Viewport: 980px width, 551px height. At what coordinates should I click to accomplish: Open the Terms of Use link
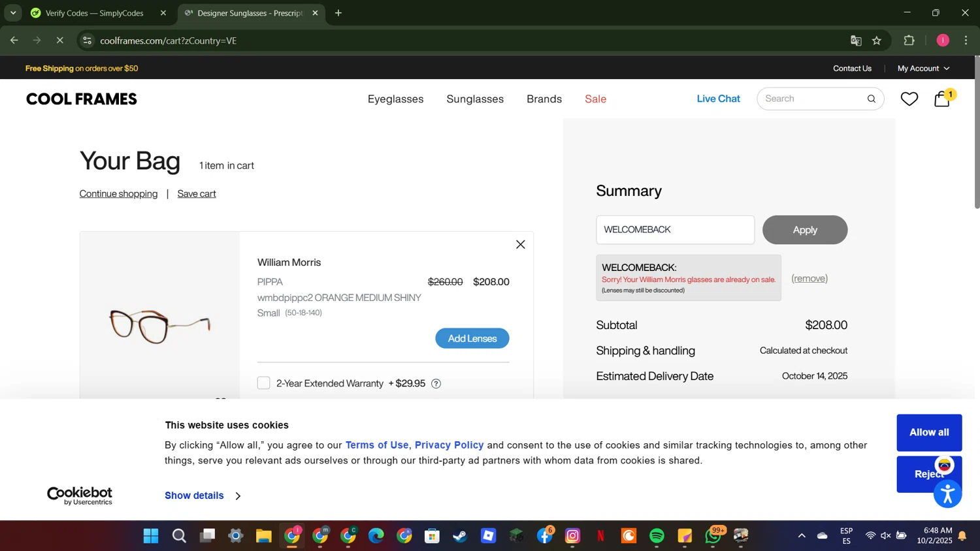point(377,445)
